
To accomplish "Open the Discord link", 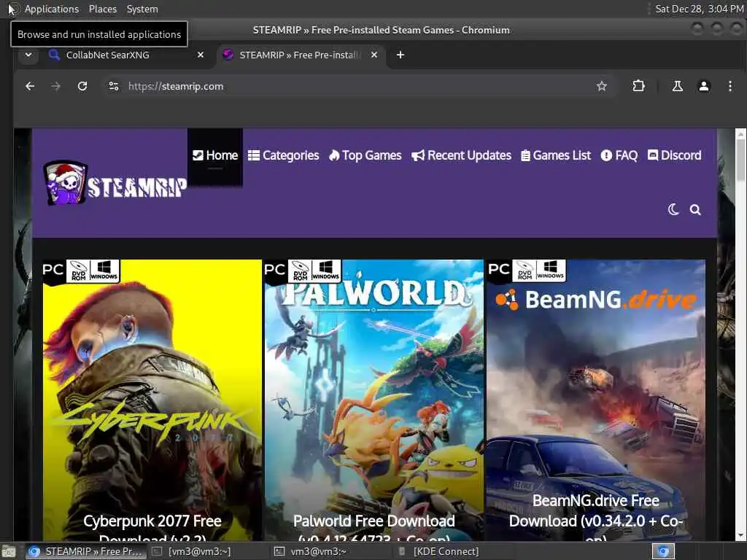I will (674, 155).
